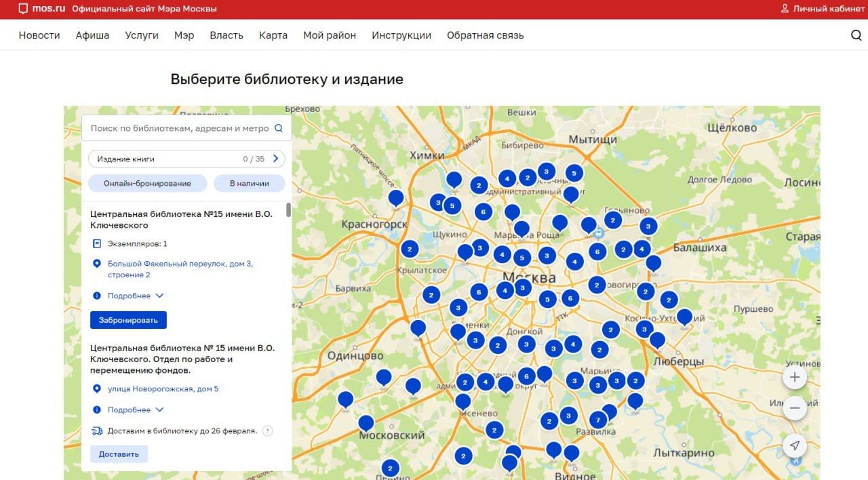The height and width of the screenshot is (480, 868).
Task: Click the delivery info question mark icon
Action: (x=267, y=431)
